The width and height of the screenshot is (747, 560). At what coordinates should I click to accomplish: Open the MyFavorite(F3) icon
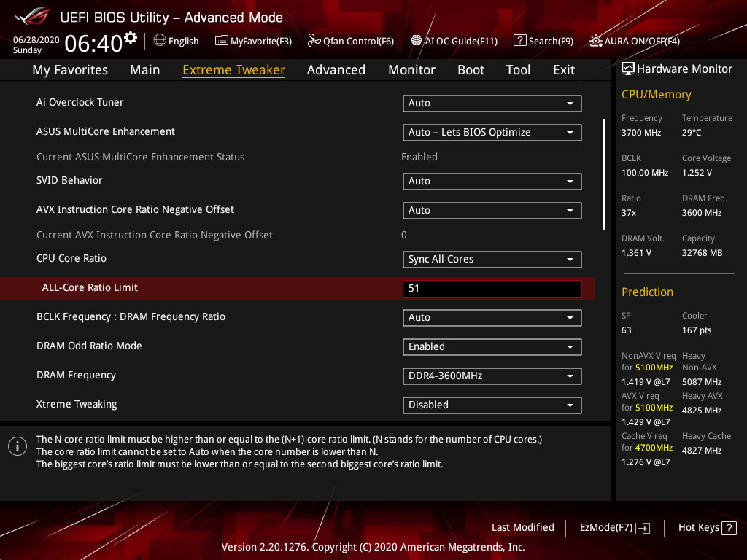[x=221, y=41]
